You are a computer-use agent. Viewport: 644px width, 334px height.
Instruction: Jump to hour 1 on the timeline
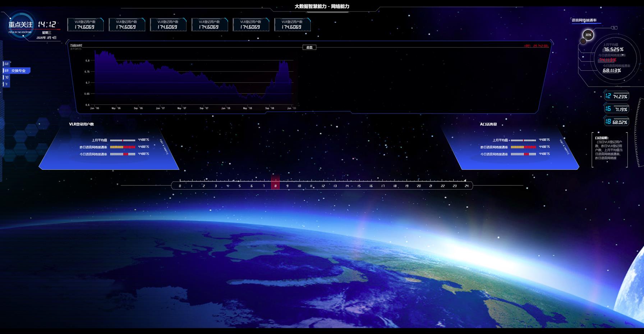192,186
